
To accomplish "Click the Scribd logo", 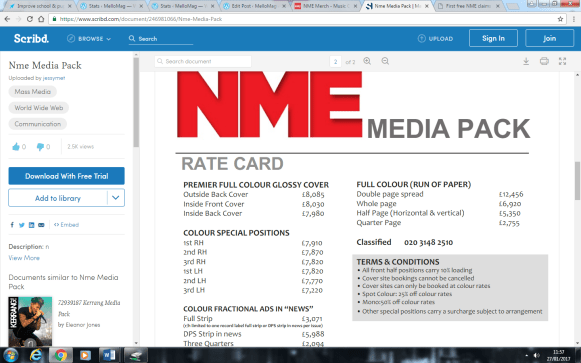I will pos(31,39).
